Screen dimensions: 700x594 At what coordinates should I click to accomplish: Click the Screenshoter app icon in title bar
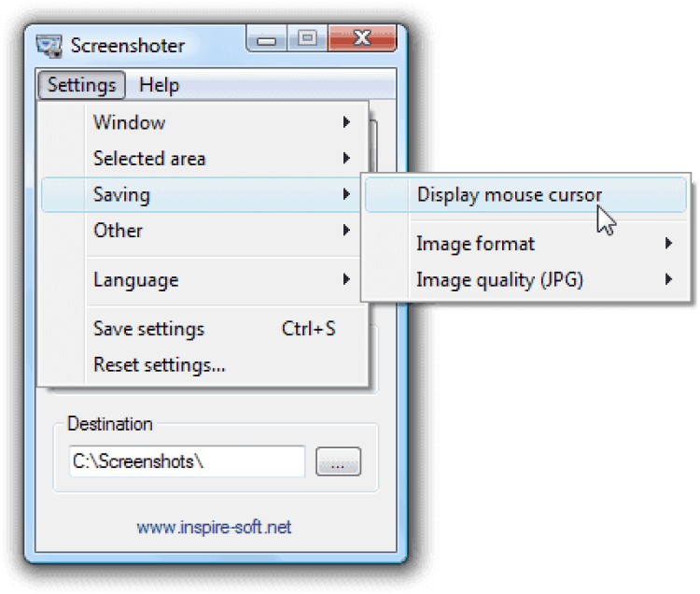click(x=49, y=45)
